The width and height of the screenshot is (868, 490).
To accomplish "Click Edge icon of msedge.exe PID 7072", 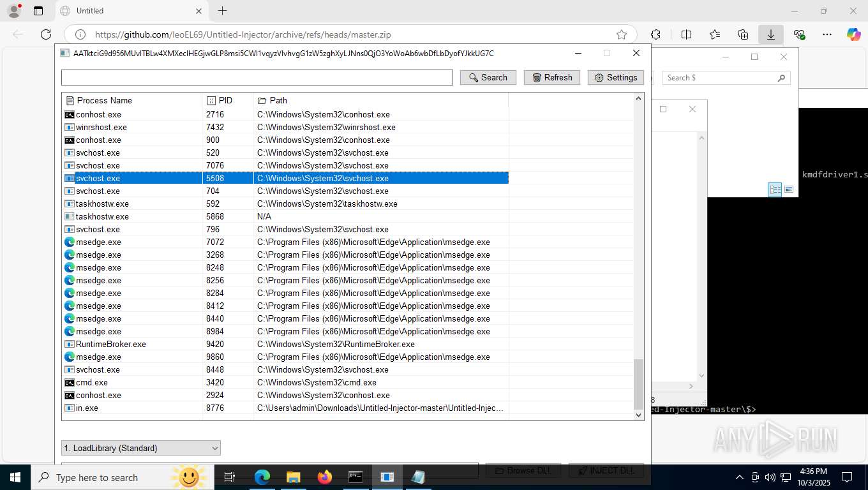I will pos(70,242).
